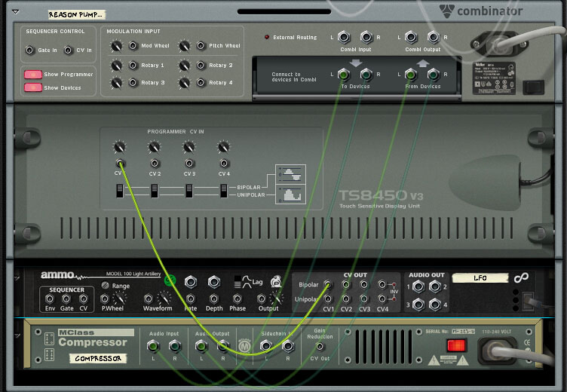Toggle the Show Devices button
The image size is (567, 392).
pos(33,87)
